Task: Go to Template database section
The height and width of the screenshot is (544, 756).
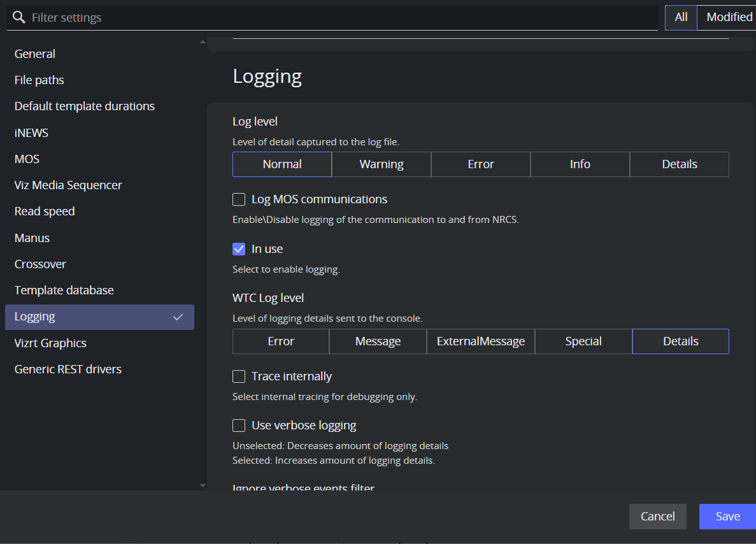Action: pyautogui.click(x=64, y=290)
